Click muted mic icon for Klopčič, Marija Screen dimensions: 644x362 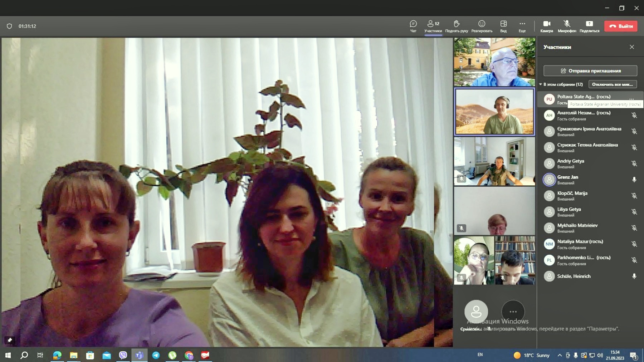(634, 196)
